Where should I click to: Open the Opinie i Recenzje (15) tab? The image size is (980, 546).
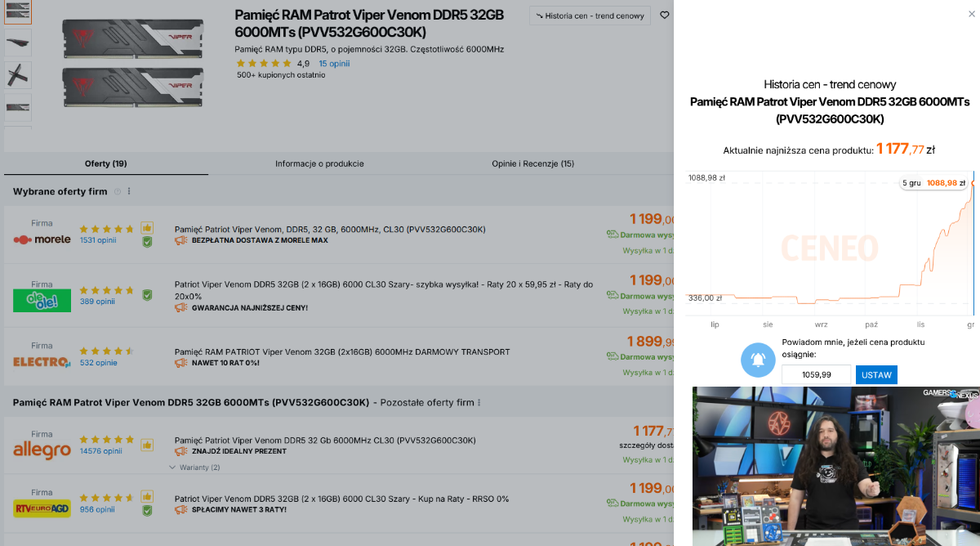click(x=532, y=163)
